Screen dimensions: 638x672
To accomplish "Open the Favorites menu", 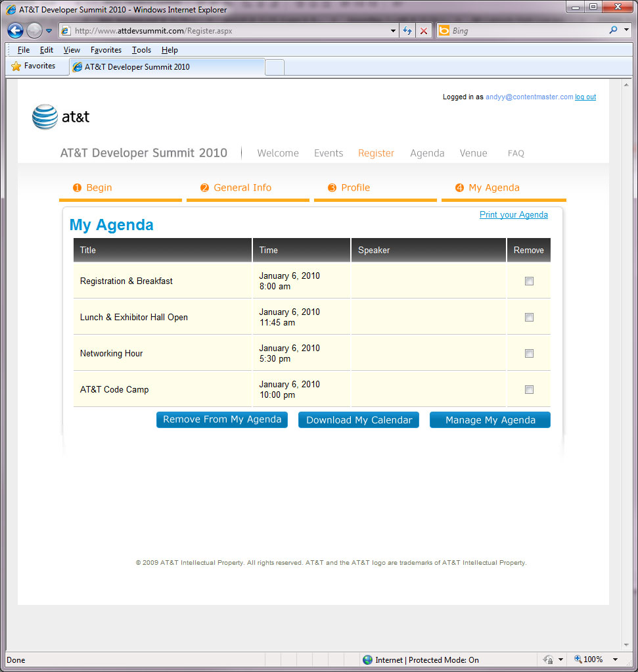I will pyautogui.click(x=106, y=50).
